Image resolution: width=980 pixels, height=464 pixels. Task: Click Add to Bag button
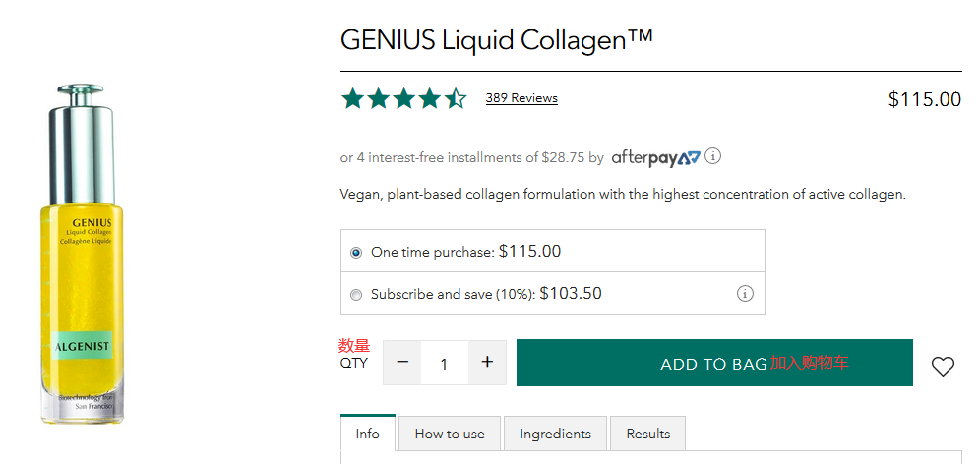point(714,364)
